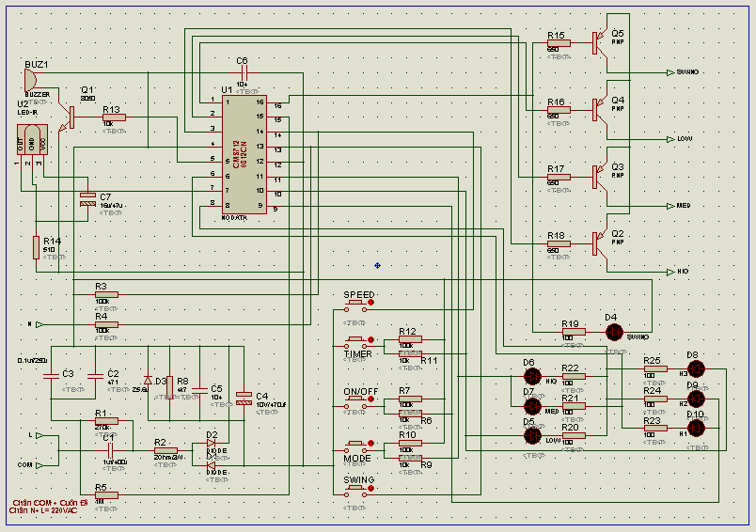Viewport: 756px width, 532px height.
Task: Click the HIG output terminal arrow
Action: (670, 273)
